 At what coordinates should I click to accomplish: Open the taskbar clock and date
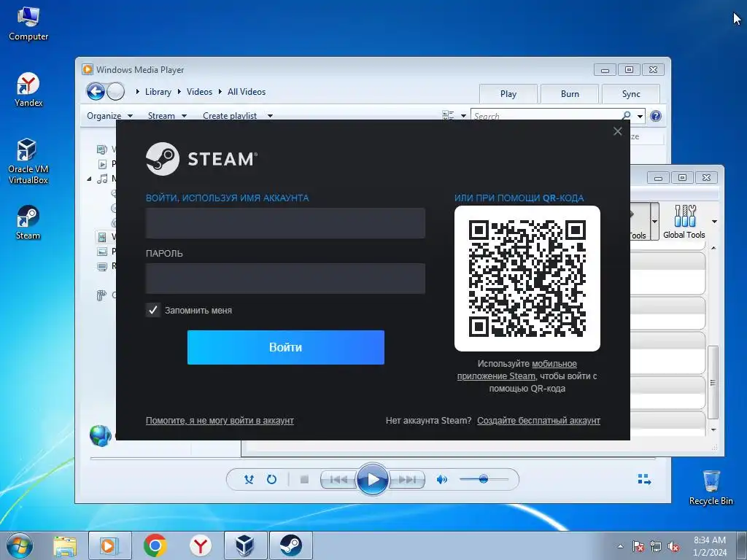710,546
